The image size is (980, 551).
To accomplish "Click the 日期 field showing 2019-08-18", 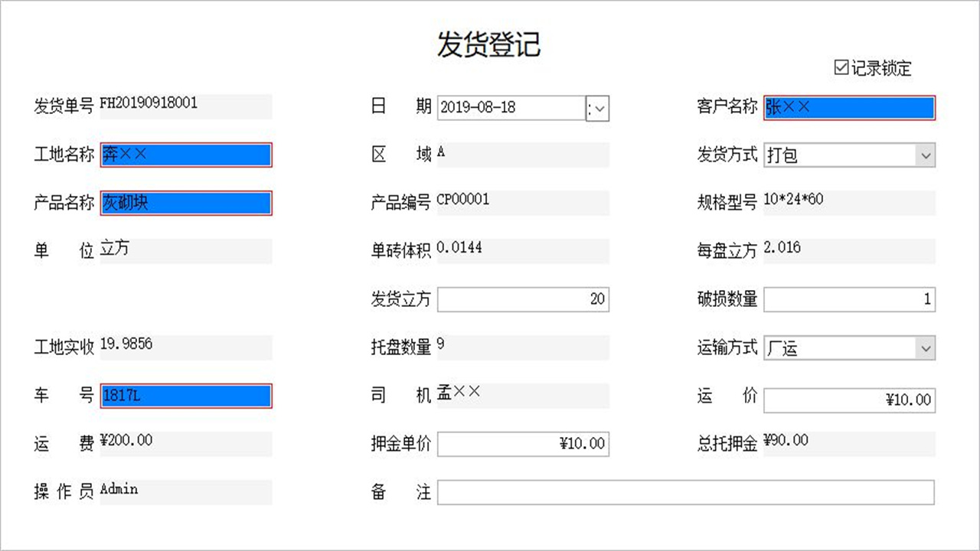I will [x=509, y=108].
